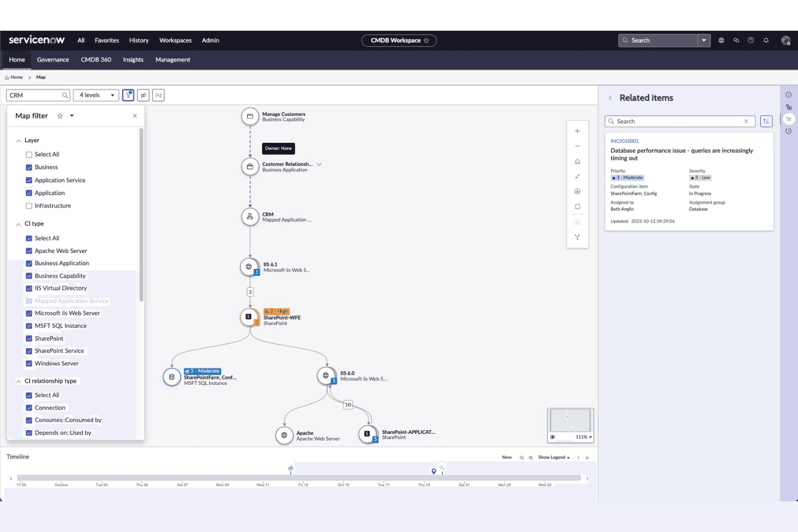Open the Favorites menu
The image size is (798, 532).
coord(107,40)
